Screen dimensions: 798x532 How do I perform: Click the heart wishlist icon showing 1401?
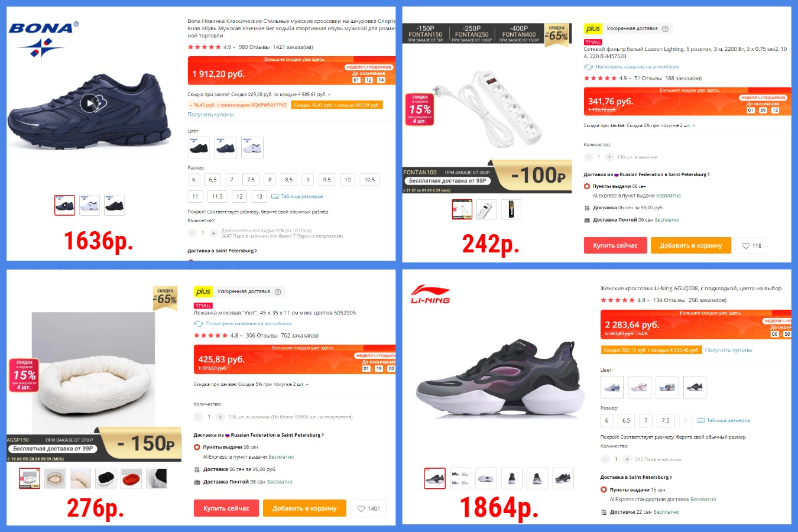point(361,508)
